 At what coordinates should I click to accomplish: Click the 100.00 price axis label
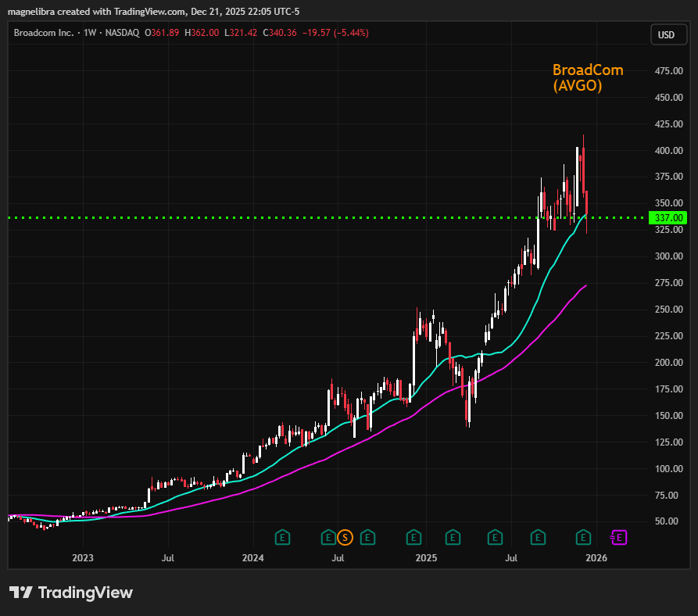pyautogui.click(x=668, y=469)
